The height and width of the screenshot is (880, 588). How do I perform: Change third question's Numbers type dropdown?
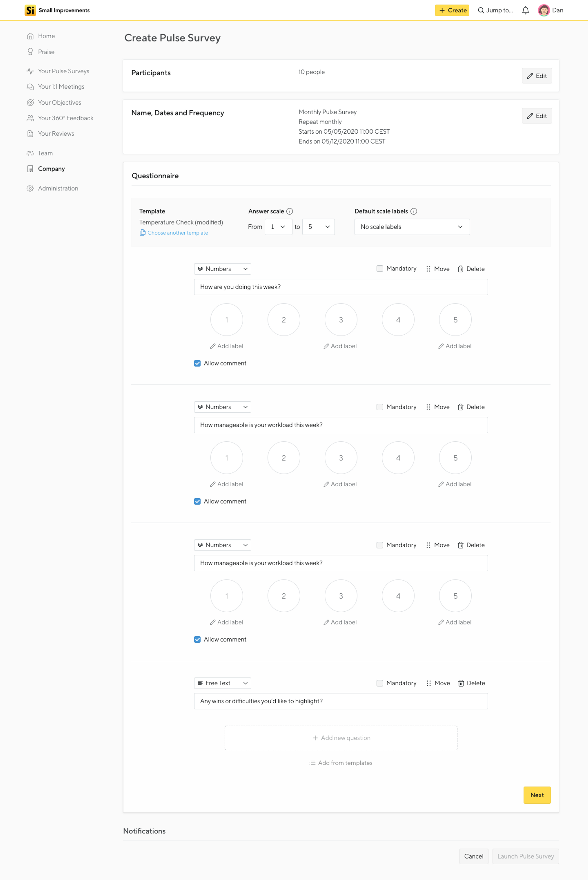[222, 545]
